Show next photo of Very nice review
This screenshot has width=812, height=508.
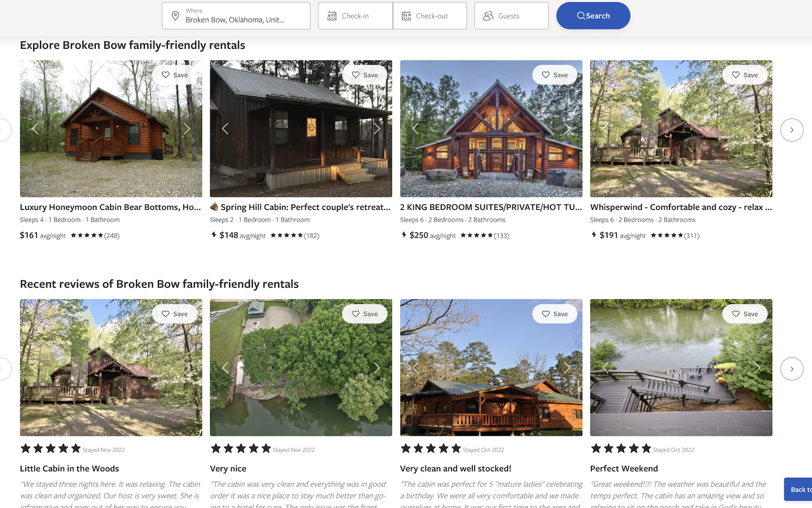pyautogui.click(x=377, y=368)
